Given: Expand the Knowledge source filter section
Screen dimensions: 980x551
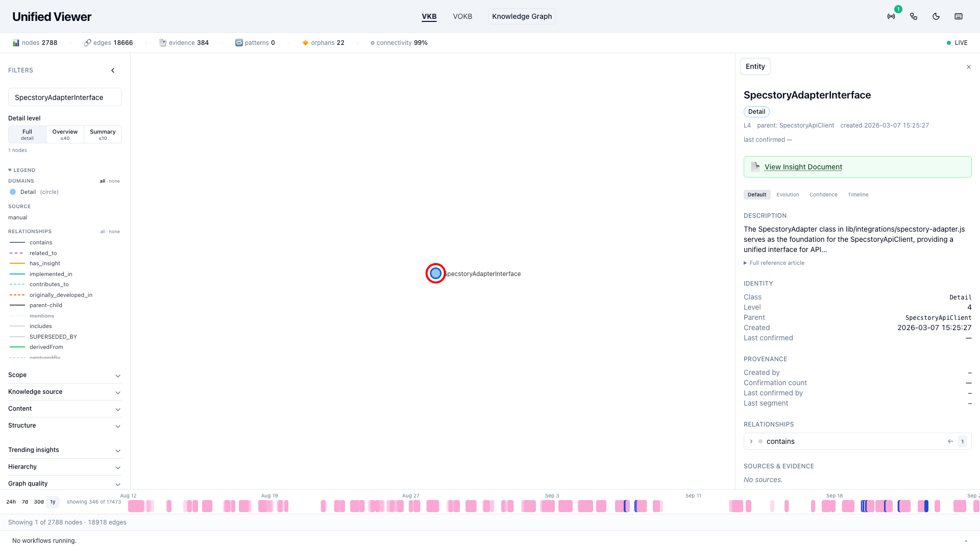Looking at the screenshot, I should point(65,392).
